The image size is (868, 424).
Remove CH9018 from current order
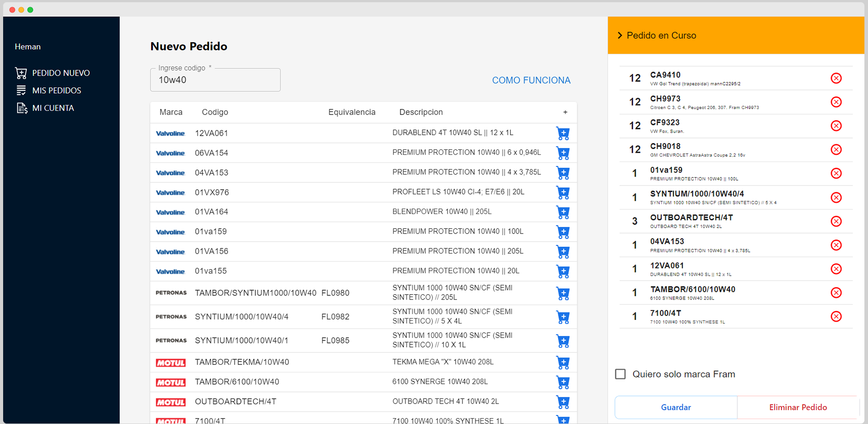tap(836, 149)
